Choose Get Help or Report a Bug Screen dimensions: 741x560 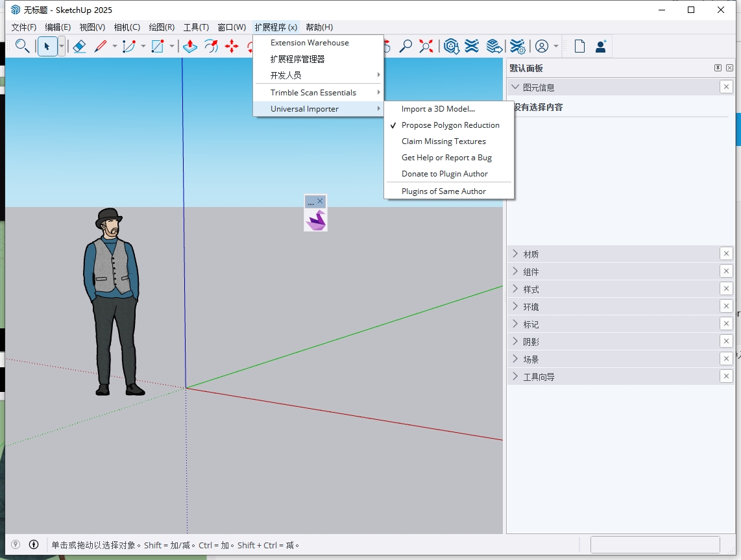(449, 158)
